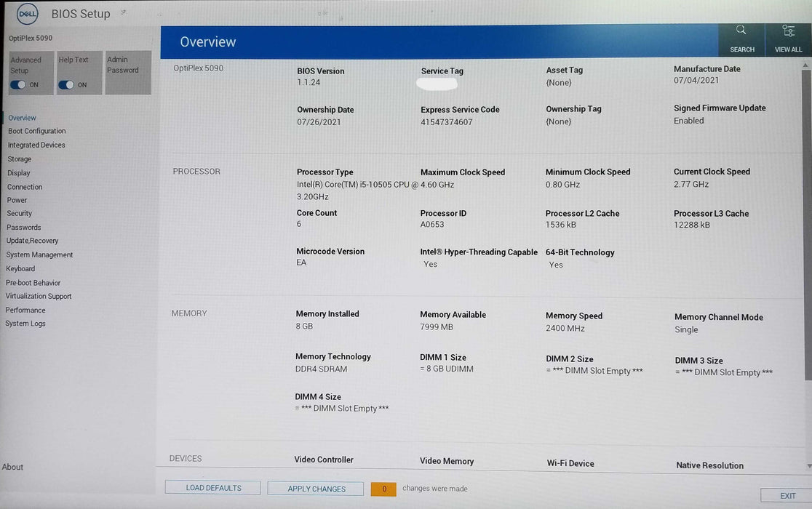Image resolution: width=812 pixels, height=509 pixels.
Task: Click Processor L3 Cache 12288 kB
Action: coord(691,225)
